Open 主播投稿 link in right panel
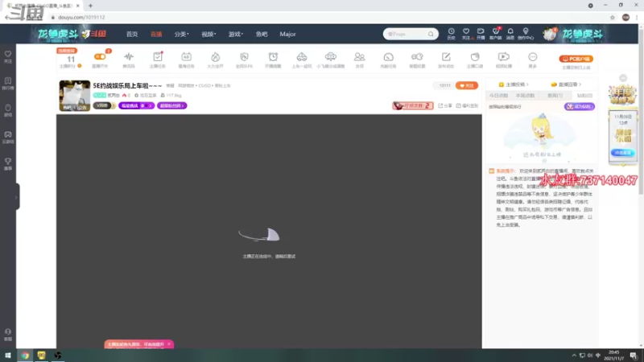Image resolution: width=644 pixels, height=362 pixels. (x=514, y=84)
